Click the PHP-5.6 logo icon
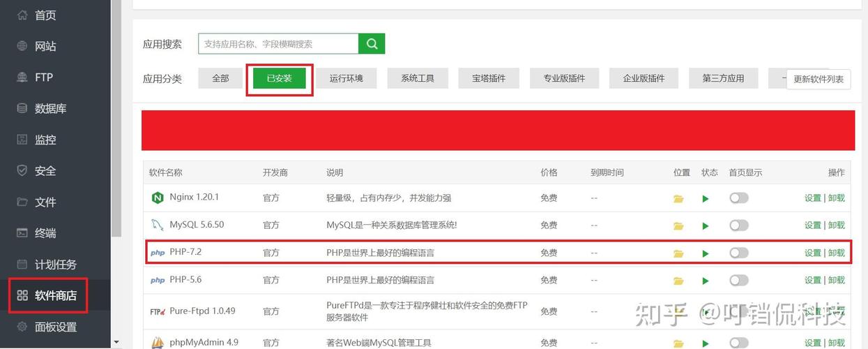Image resolution: width=868 pixels, height=349 pixels. pos(158,281)
